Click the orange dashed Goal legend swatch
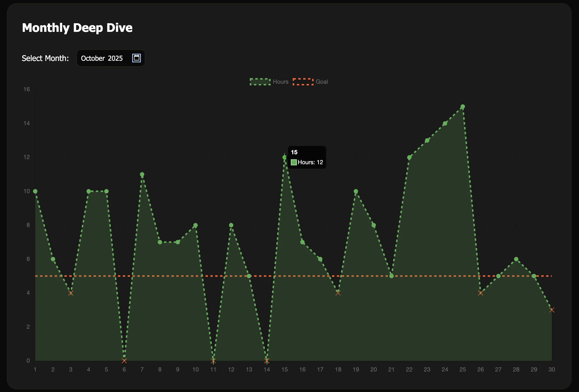Image resolution: width=579 pixels, height=392 pixels. coord(303,82)
